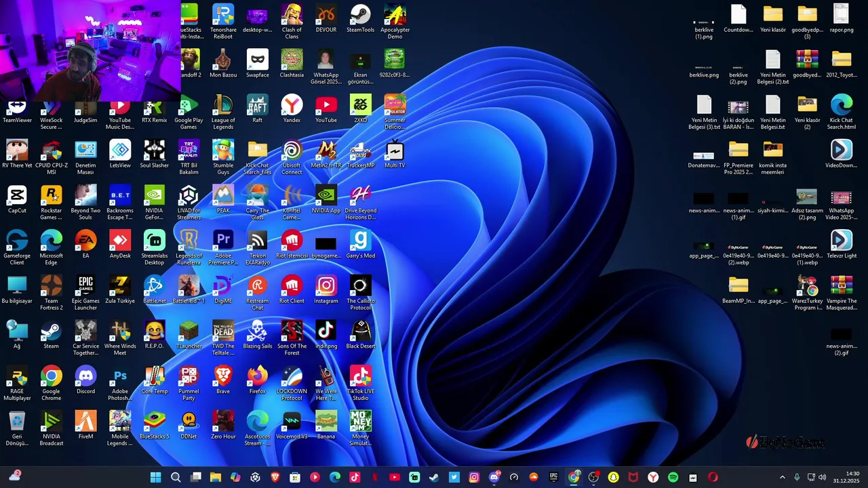Viewport: 868px width, 488px height.
Task: Show hidden system tray icons
Action: 782,477
